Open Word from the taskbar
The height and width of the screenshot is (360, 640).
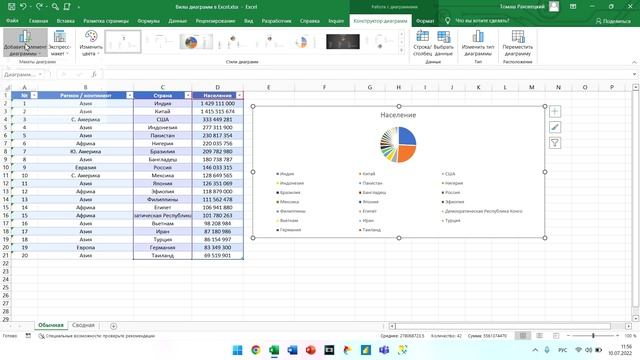tap(292, 350)
